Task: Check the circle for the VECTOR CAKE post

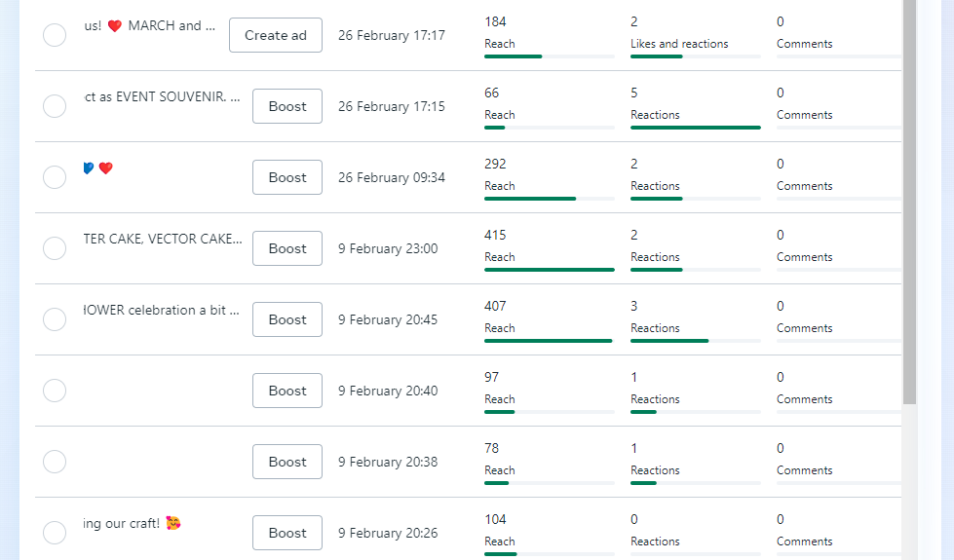Action: pyautogui.click(x=55, y=248)
